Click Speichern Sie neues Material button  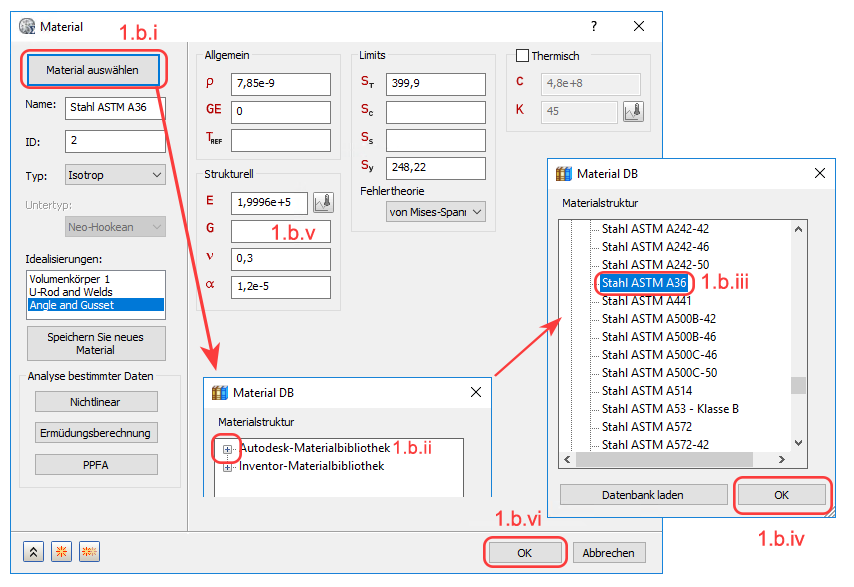[x=96, y=344]
